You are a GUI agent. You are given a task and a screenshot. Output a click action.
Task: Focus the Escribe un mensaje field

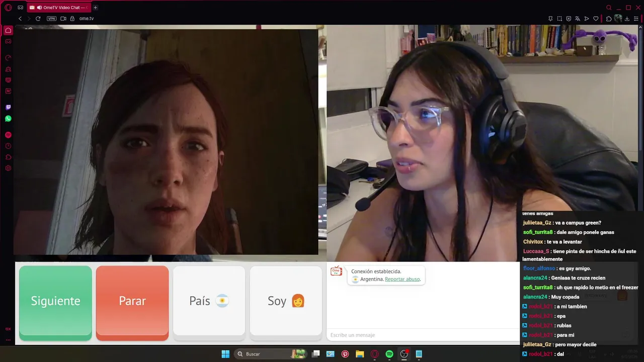tap(423, 335)
